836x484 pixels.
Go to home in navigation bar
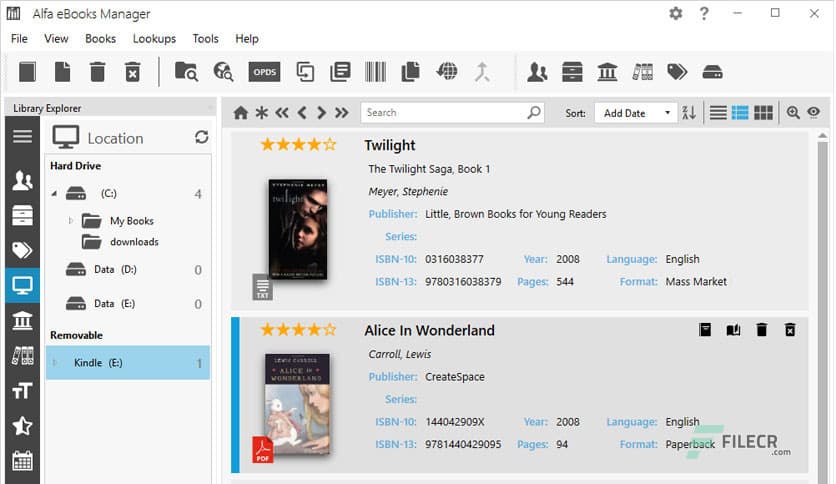point(241,112)
